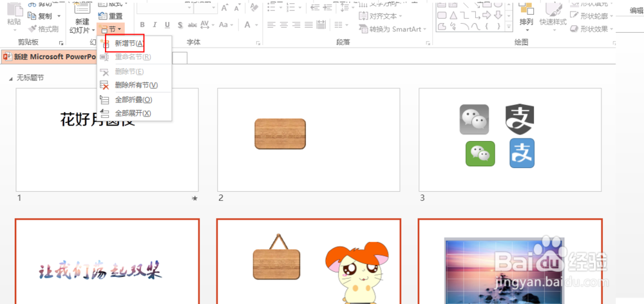This screenshot has width=644, height=304.
Task: Select the rounded rectangle shape
Action: (x=442, y=15)
